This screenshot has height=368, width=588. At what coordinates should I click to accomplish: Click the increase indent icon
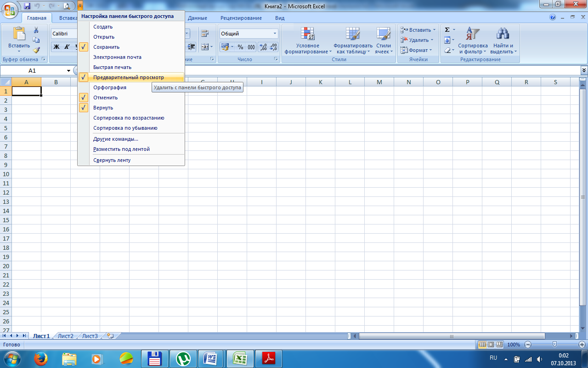tap(191, 47)
